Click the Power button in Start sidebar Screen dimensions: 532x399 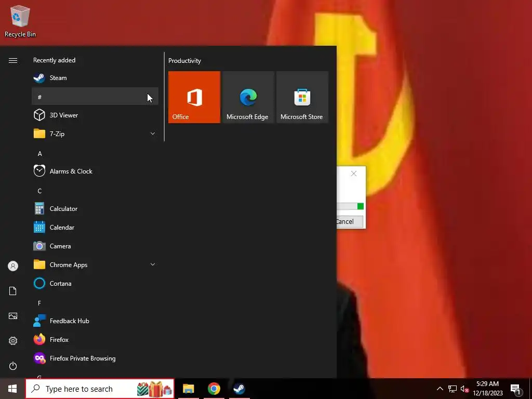13,366
